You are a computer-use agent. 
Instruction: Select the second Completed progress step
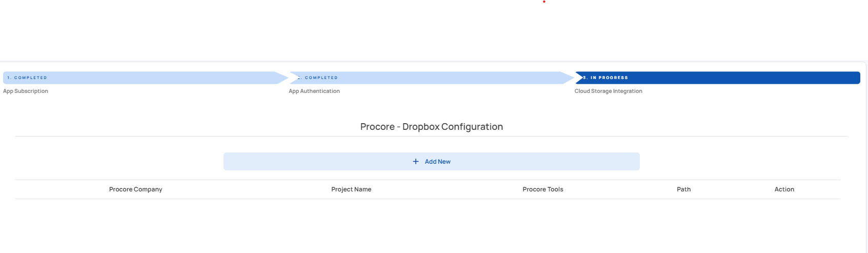click(432, 77)
